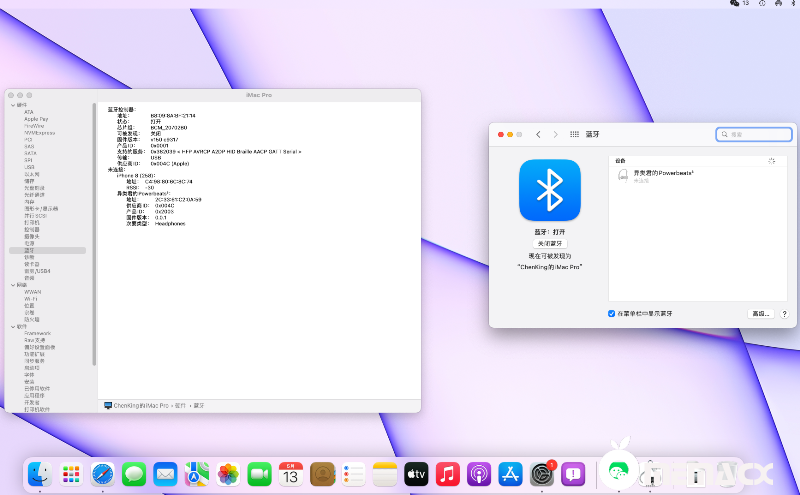Collapse the 网络 (Network) section triangle

pyautogui.click(x=12, y=285)
